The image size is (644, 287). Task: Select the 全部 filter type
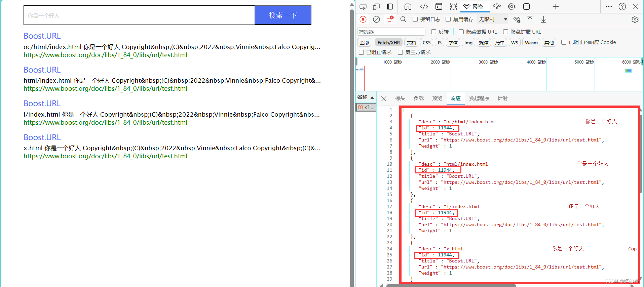point(364,43)
